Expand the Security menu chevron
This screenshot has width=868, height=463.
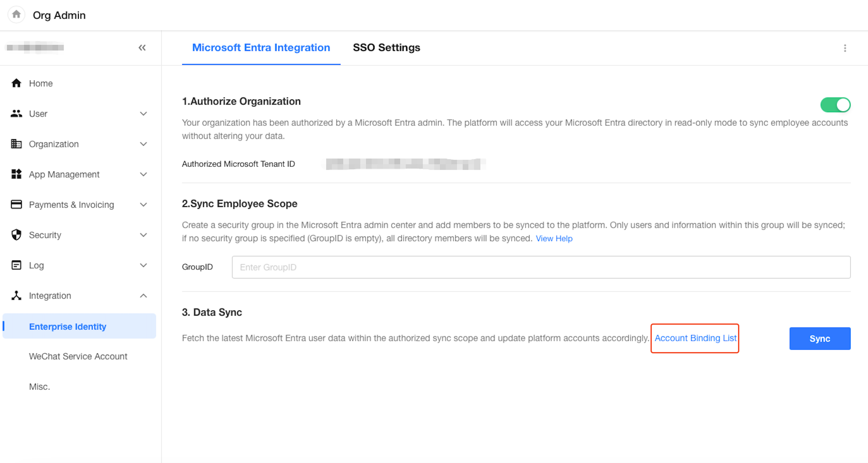click(x=143, y=235)
